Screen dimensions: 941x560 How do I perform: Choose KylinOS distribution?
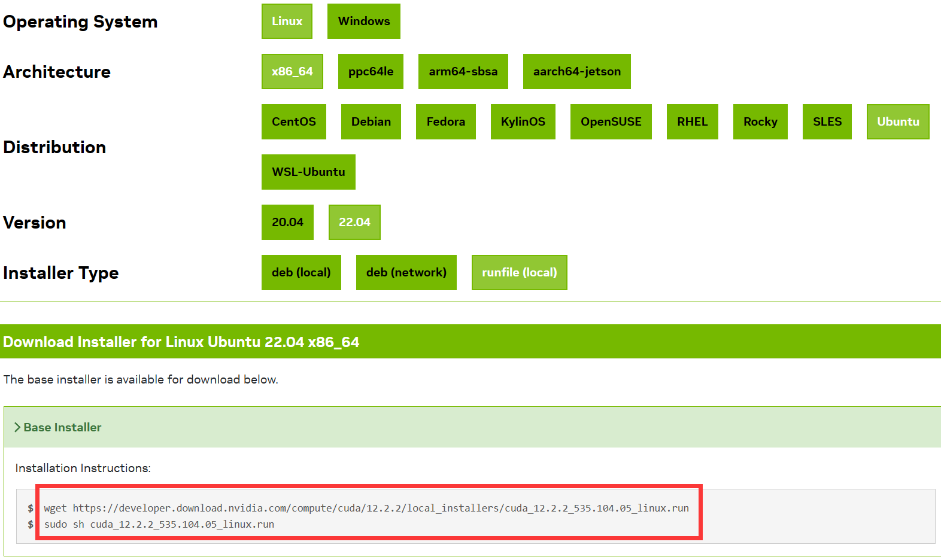tap(523, 121)
